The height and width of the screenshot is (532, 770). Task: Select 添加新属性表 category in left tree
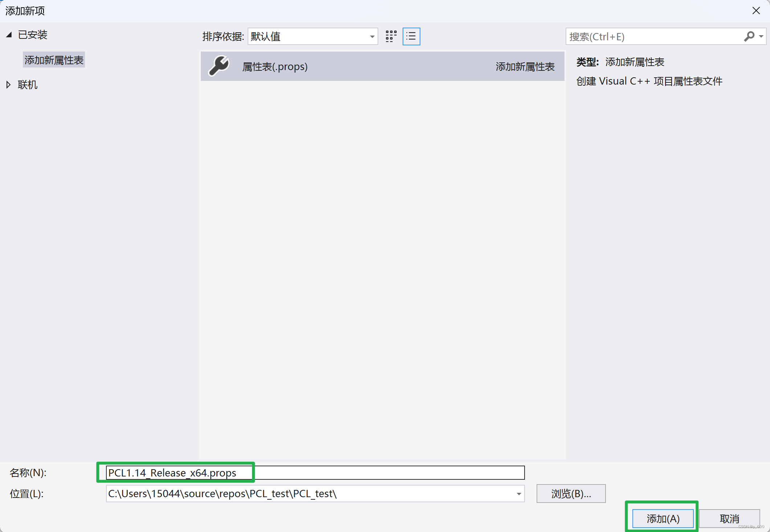[x=54, y=60]
